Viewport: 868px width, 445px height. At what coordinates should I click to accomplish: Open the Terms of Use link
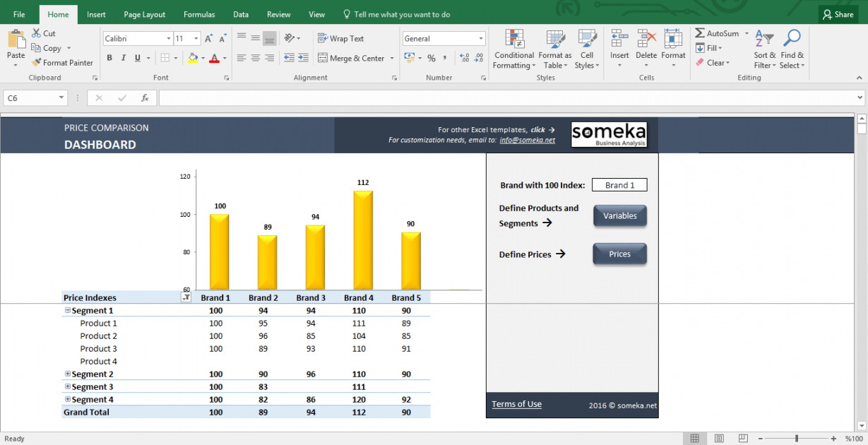click(x=516, y=404)
